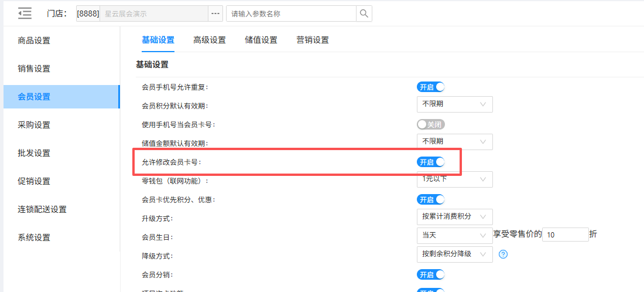Open 连锁配送设置 in sidebar
The height and width of the screenshot is (292, 644).
61,209
